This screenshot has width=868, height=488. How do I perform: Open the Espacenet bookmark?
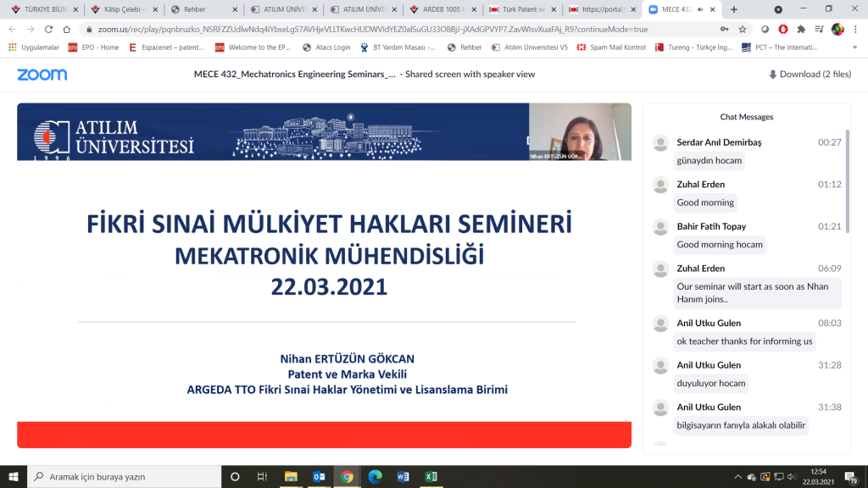(168, 47)
